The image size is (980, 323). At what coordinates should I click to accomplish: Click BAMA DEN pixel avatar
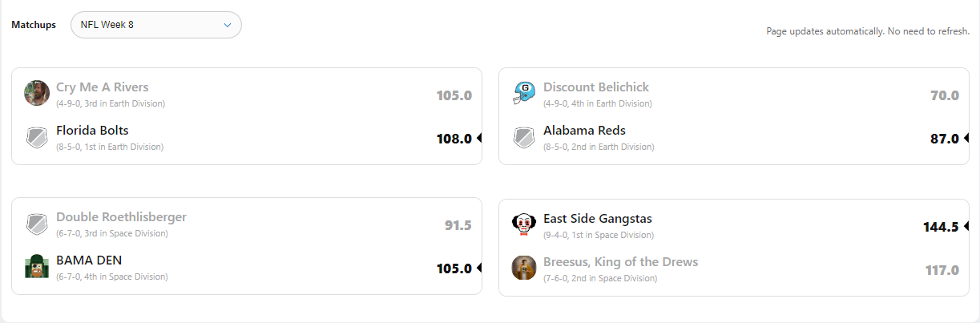37,267
